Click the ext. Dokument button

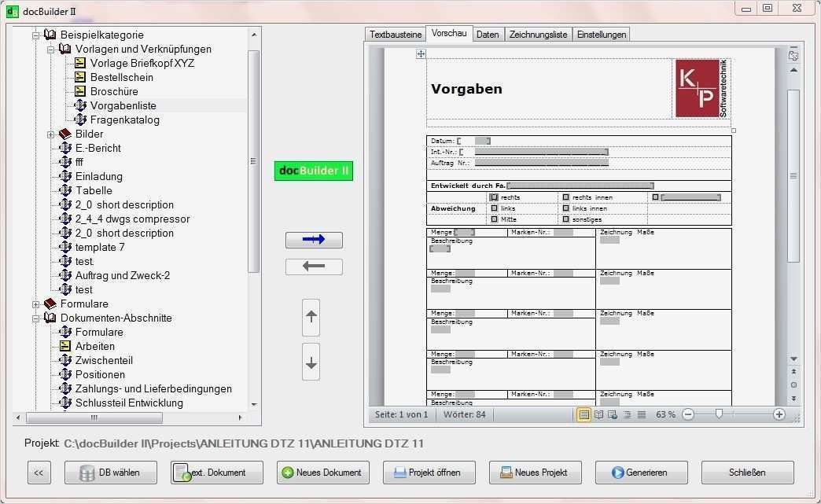(x=217, y=473)
